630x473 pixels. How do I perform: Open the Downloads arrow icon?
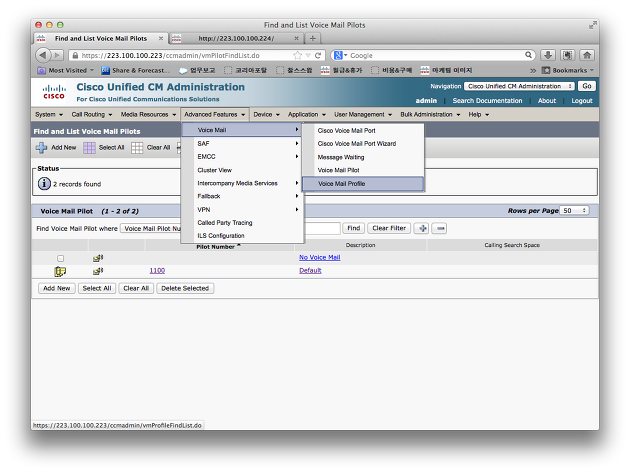[x=548, y=55]
